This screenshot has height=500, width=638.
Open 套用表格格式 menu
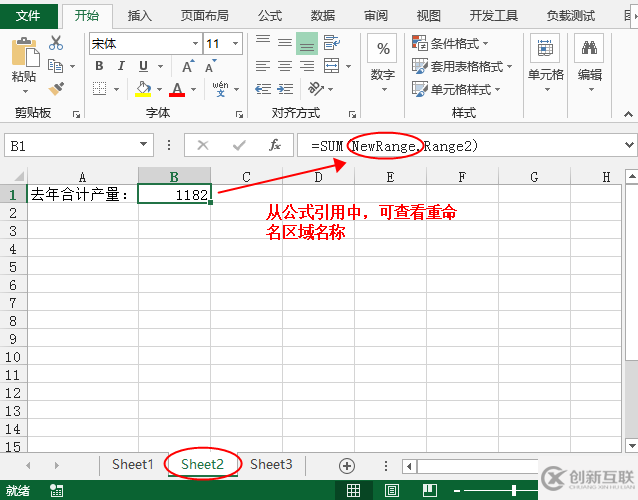point(462,66)
